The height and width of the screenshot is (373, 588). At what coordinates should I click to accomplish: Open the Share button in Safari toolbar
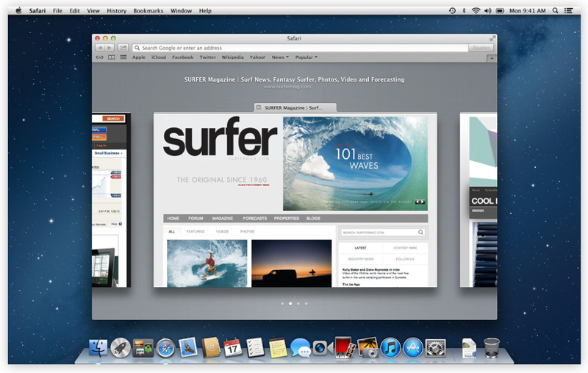[123, 48]
